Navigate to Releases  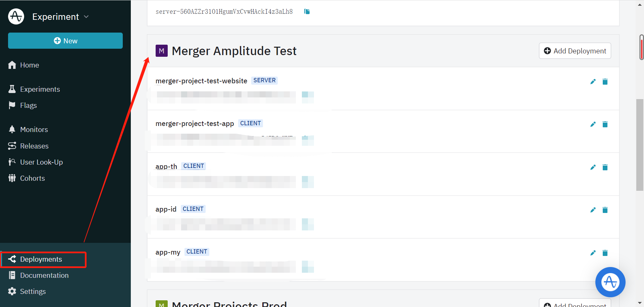pyautogui.click(x=34, y=146)
